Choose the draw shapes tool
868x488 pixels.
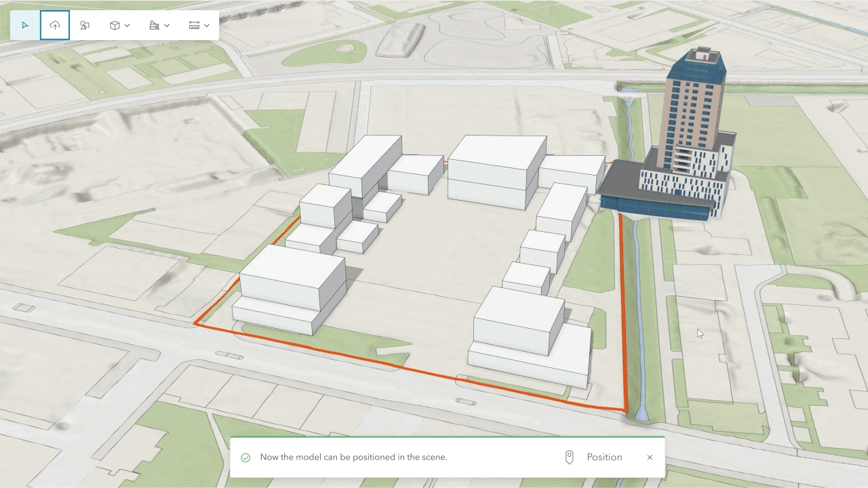tap(85, 25)
